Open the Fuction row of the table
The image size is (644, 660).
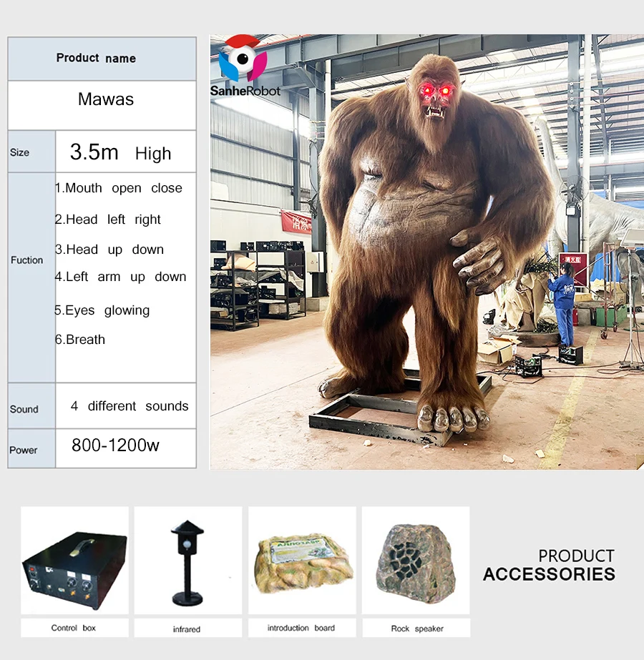click(27, 260)
